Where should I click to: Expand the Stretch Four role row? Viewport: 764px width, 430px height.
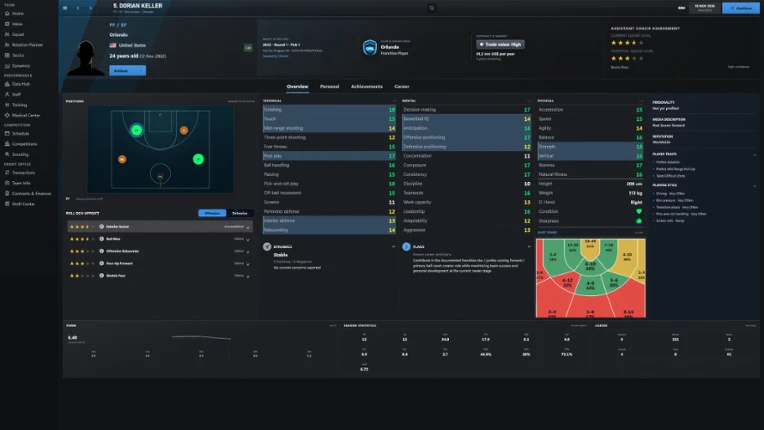click(248, 276)
